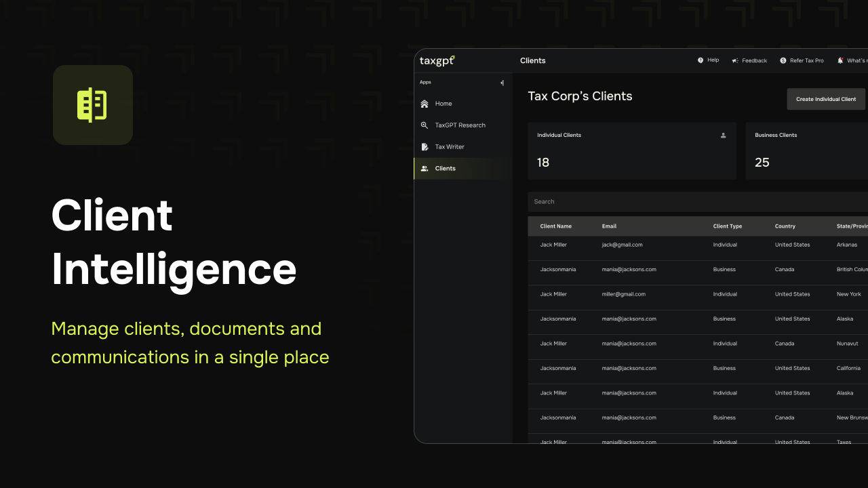
Task: Click into the Search clients field
Action: click(x=698, y=201)
